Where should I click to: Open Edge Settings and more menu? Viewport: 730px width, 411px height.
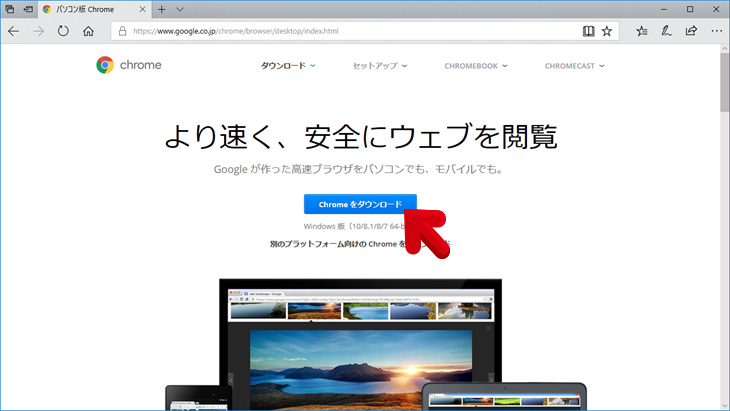click(x=715, y=31)
